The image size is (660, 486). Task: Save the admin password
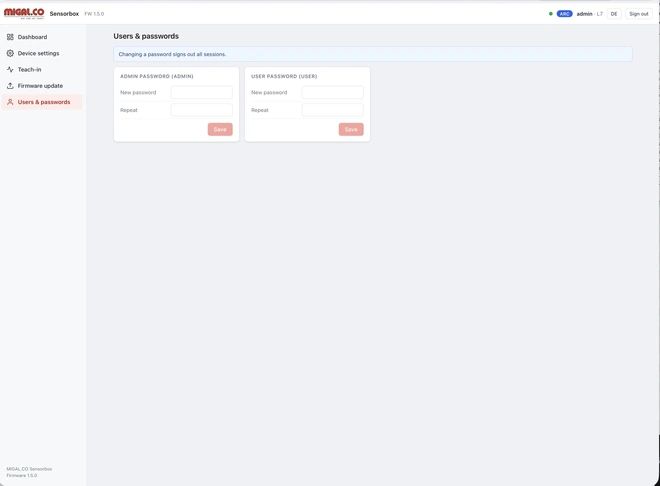[220, 129]
